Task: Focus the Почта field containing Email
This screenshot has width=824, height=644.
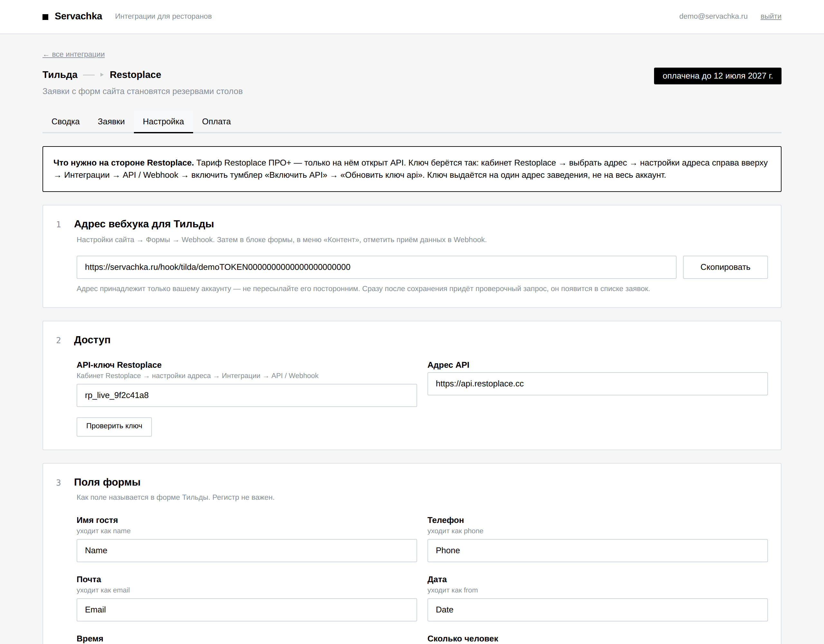Action: 247,610
